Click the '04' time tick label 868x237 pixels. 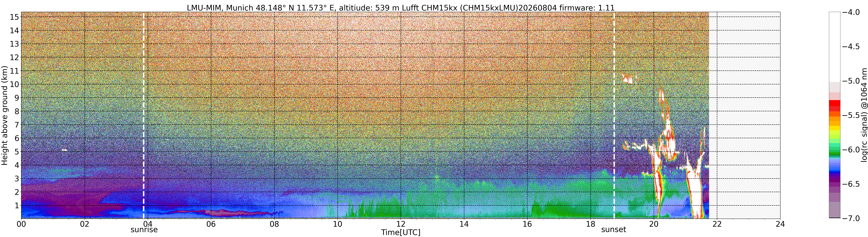[x=148, y=224]
